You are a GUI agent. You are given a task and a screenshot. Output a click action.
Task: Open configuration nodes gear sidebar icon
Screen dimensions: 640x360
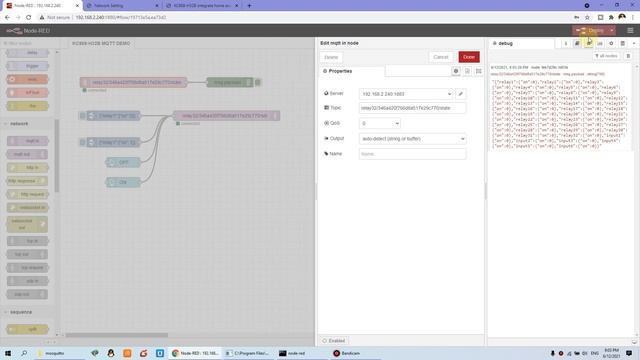(611, 43)
